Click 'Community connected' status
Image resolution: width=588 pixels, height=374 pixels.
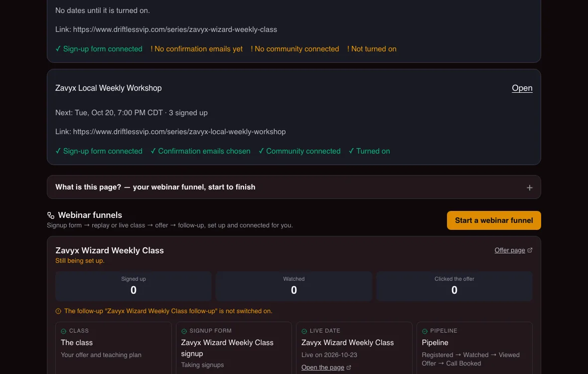[x=299, y=151]
